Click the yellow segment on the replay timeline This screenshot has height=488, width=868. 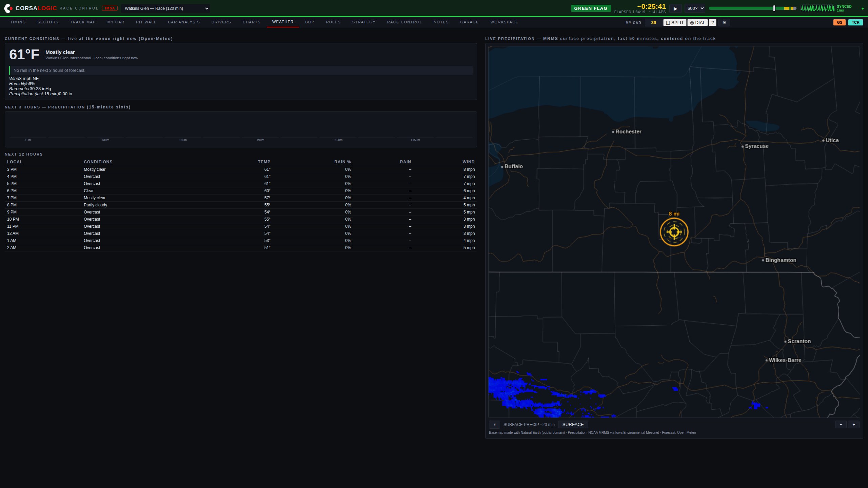[786, 8]
